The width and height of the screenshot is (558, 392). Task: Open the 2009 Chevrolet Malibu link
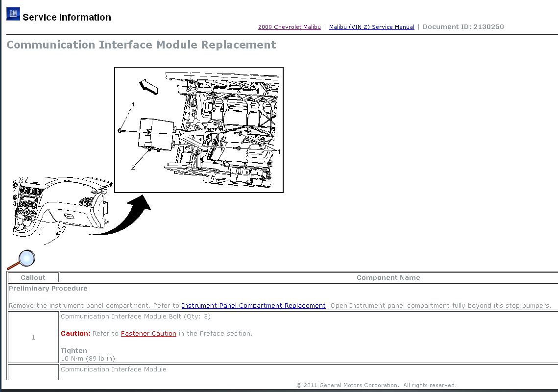click(290, 27)
